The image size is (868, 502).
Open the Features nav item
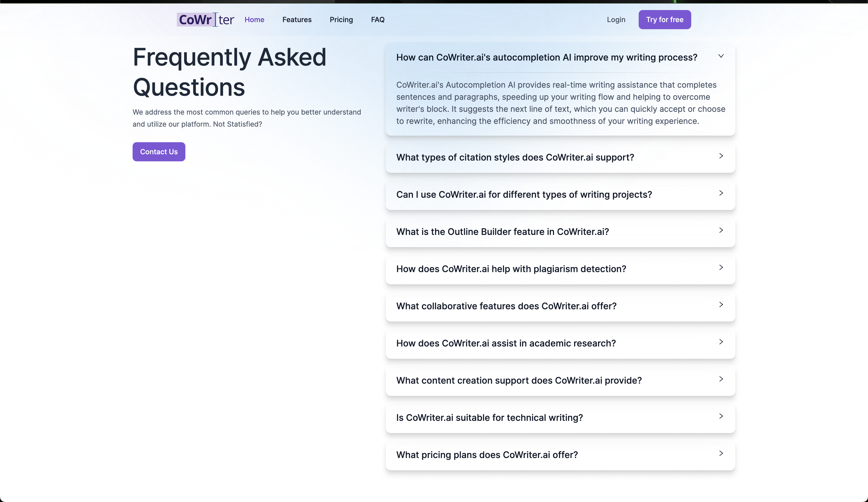pos(297,20)
